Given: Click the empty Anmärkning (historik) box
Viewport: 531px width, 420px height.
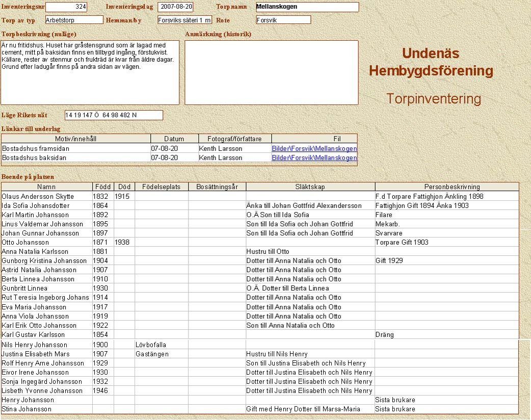Looking at the screenshot, I should click(x=272, y=72).
